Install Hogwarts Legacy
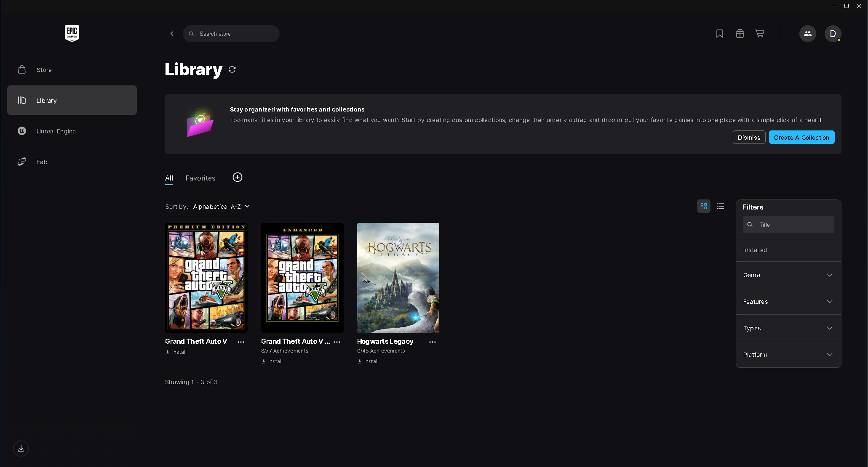Image resolution: width=868 pixels, height=467 pixels. (x=369, y=361)
